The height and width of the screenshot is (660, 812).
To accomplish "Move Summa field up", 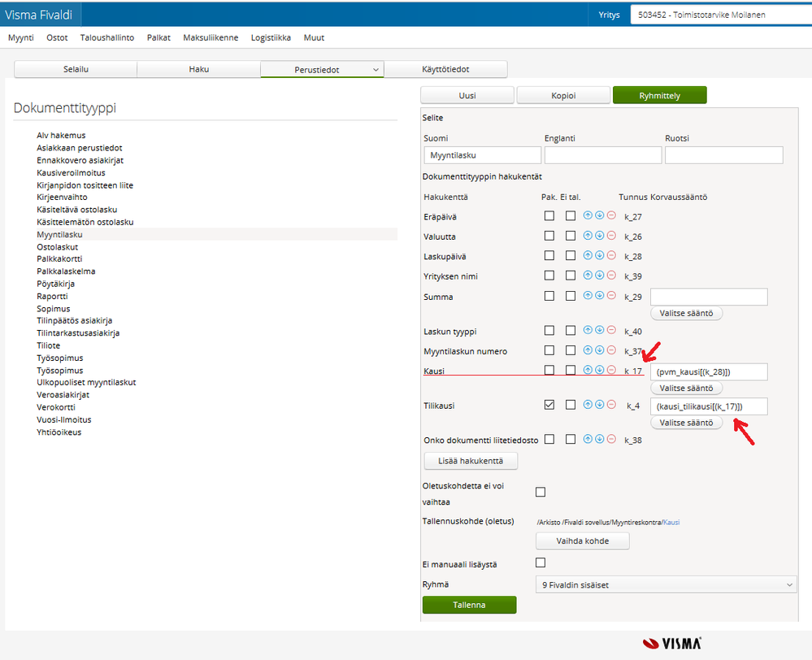I will point(588,295).
